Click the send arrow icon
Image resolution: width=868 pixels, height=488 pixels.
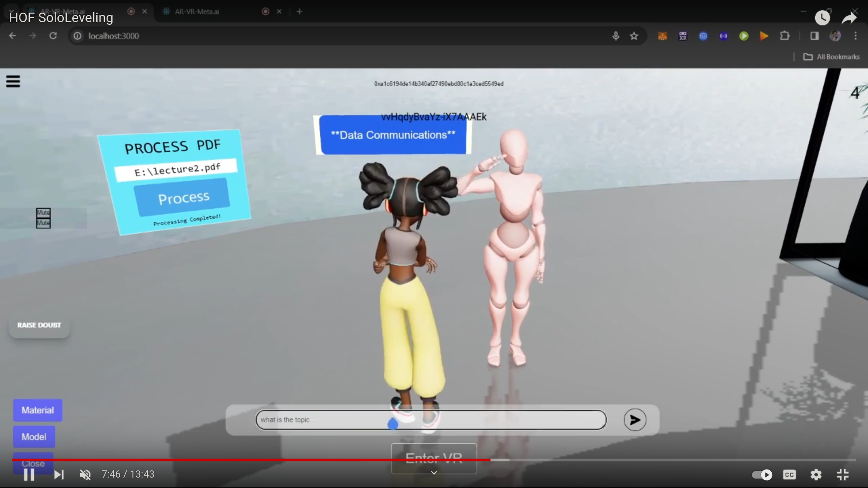635,420
